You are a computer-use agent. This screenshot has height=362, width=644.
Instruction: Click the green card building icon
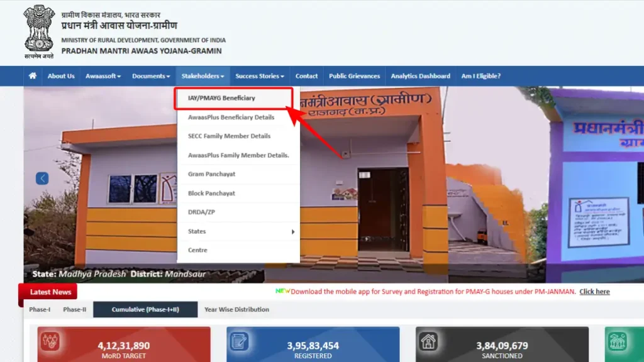618,341
